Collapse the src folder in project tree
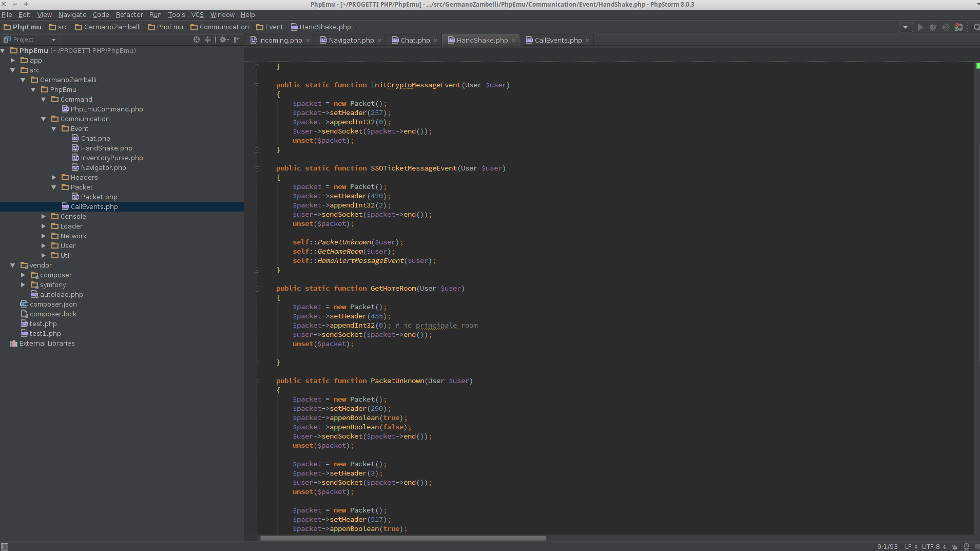This screenshot has width=980, height=551. point(13,70)
